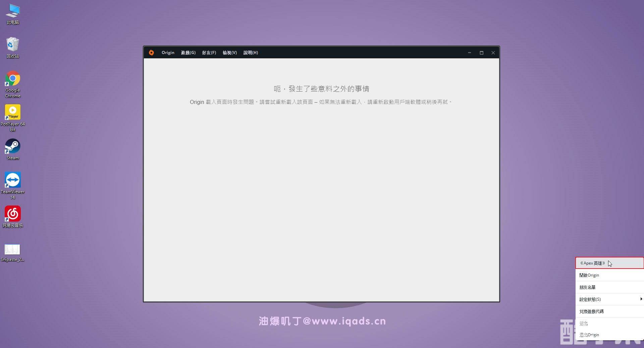
Task: Expand the 設定狀態(S) submenu arrow
Action: coord(641,299)
